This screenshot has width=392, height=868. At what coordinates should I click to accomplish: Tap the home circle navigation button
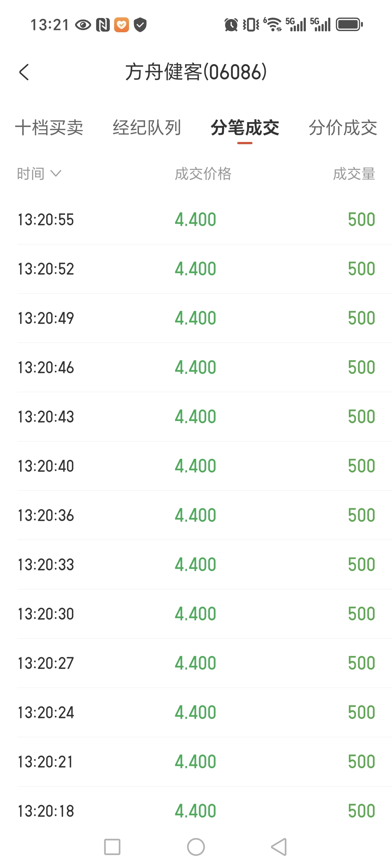(196, 847)
